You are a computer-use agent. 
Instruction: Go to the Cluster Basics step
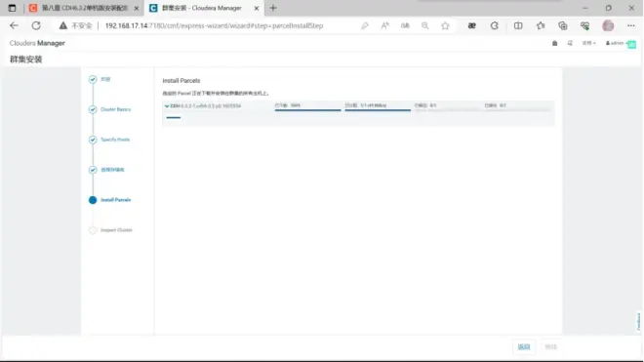pyautogui.click(x=115, y=109)
